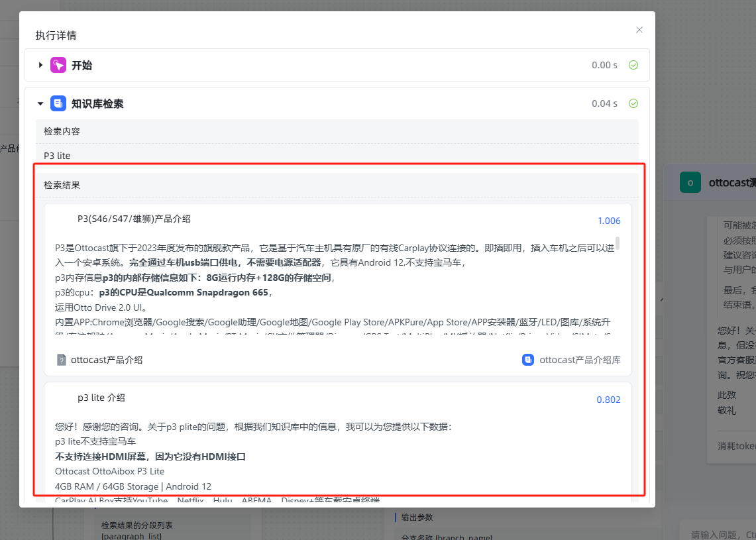Click the blue 知识库检索 node icon
The image size is (756, 540).
point(58,103)
